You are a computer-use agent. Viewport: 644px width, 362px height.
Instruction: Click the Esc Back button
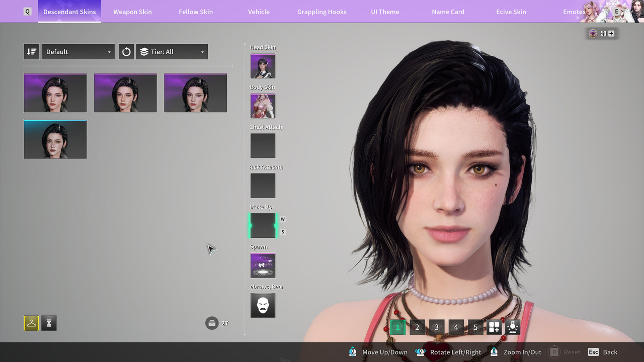pos(603,352)
